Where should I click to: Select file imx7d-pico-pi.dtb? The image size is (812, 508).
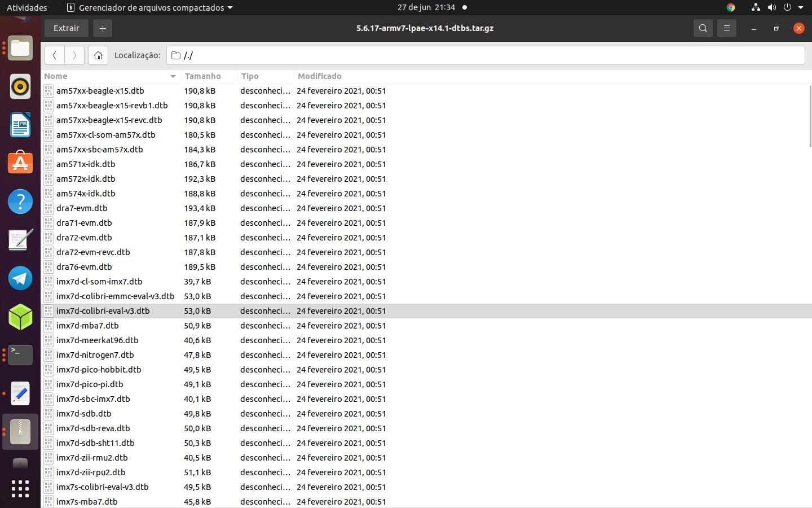427,384
